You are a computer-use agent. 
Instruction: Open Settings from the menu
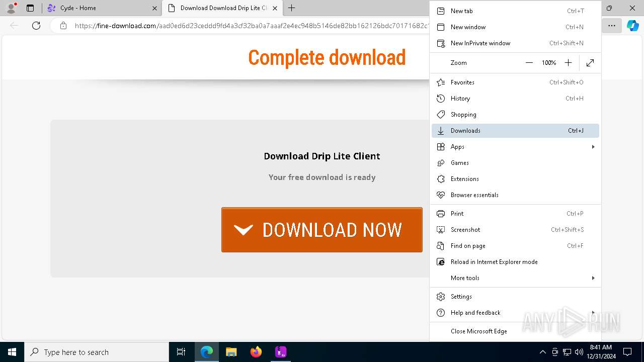[x=515, y=297]
